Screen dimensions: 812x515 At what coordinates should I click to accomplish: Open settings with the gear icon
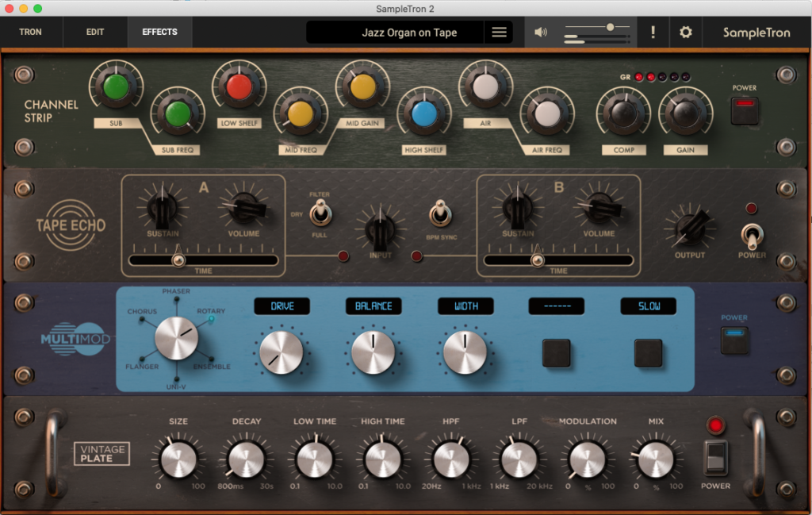click(686, 33)
